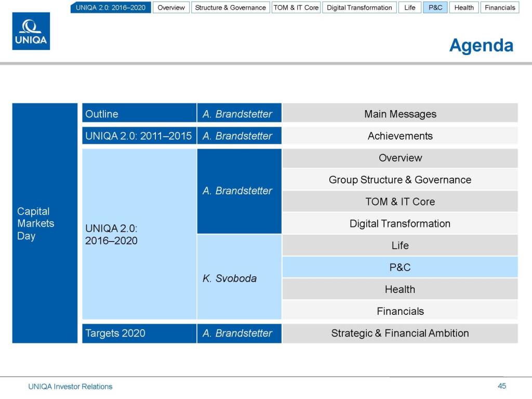Open the Financials tab in the top bar

pos(500,8)
